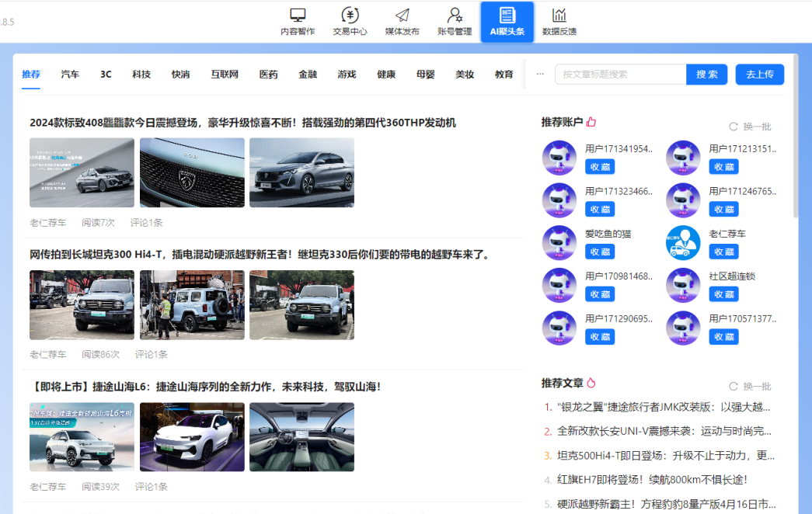Viewport: 812px width, 514px height.
Task: Open Tank 300 rear spare-tire thumbnail
Action: pyautogui.click(x=192, y=305)
